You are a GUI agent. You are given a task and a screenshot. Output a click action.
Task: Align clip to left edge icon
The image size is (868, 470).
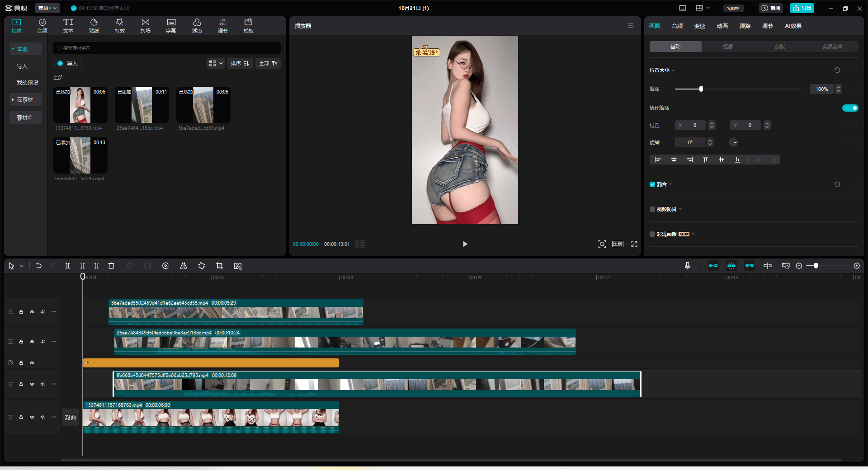(658, 160)
